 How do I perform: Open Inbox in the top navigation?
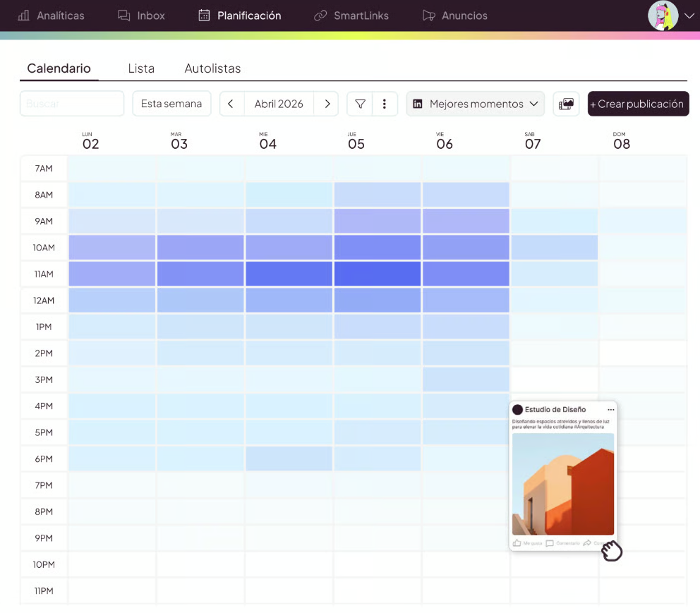141,16
